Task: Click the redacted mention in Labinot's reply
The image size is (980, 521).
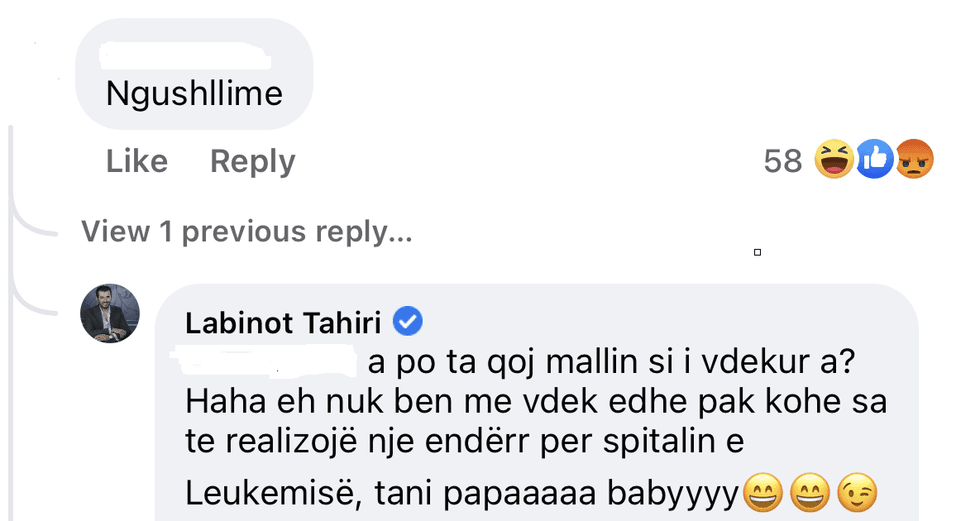Action: 265,357
